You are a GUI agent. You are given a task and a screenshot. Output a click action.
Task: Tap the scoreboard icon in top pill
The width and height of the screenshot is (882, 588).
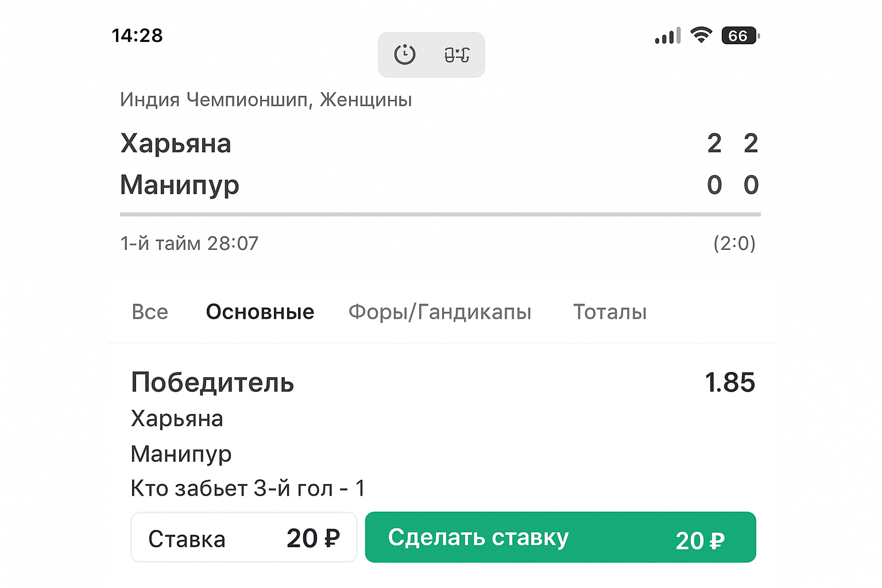457,55
